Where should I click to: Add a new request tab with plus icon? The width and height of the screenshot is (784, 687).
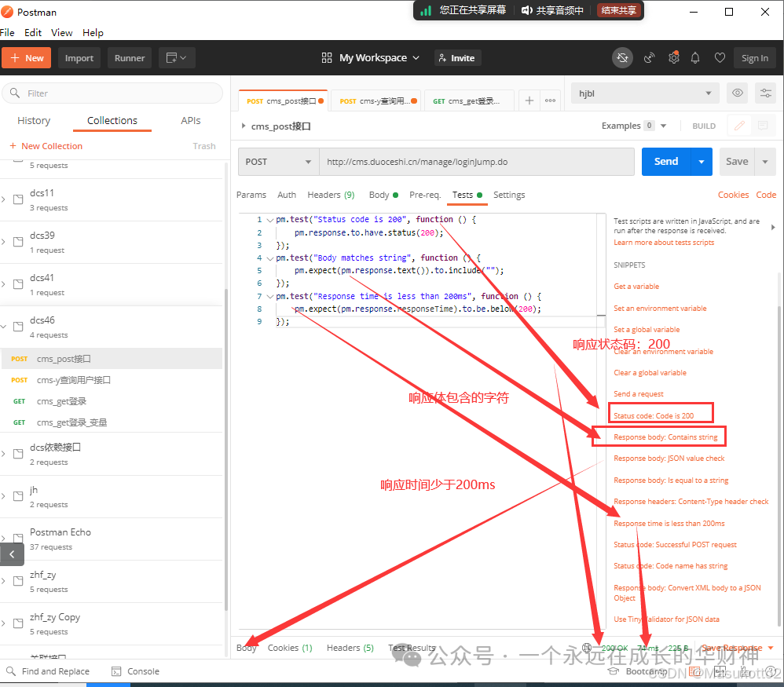[x=529, y=100]
